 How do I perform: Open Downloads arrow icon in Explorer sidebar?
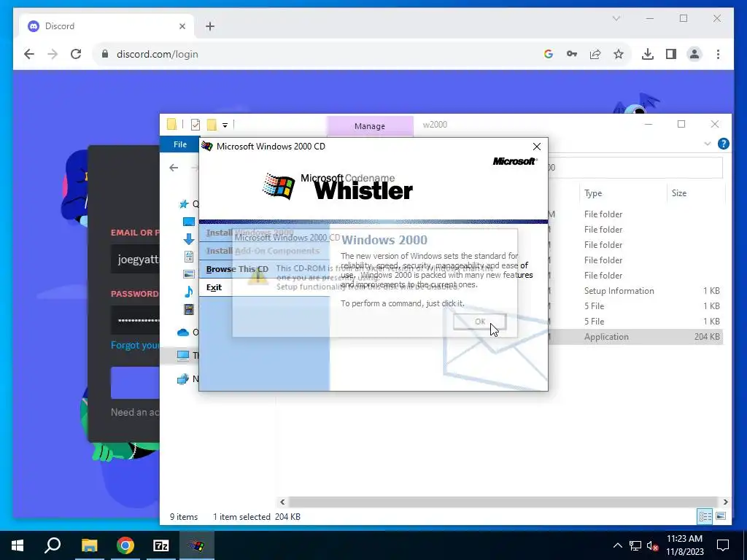tap(189, 239)
